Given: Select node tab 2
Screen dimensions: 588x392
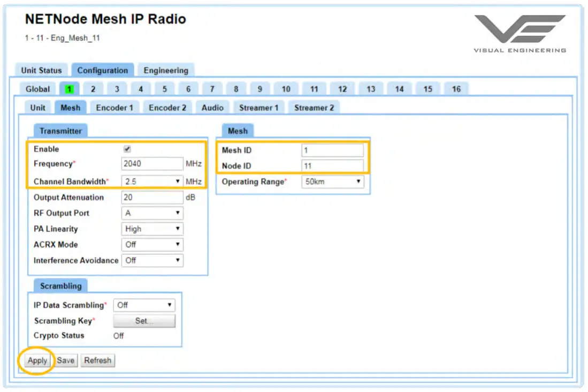Looking at the screenshot, I should click(93, 89).
